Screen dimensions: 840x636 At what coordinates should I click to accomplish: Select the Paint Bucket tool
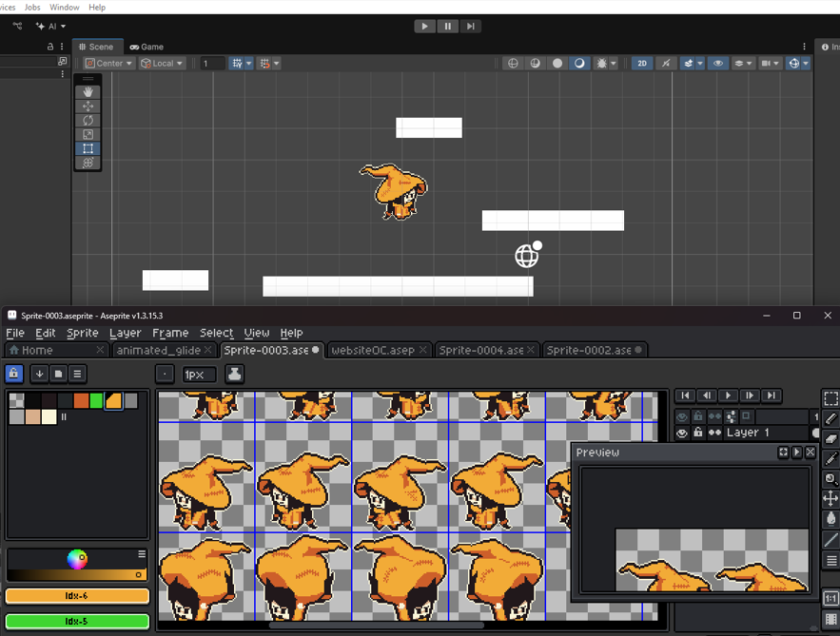pos(830,518)
